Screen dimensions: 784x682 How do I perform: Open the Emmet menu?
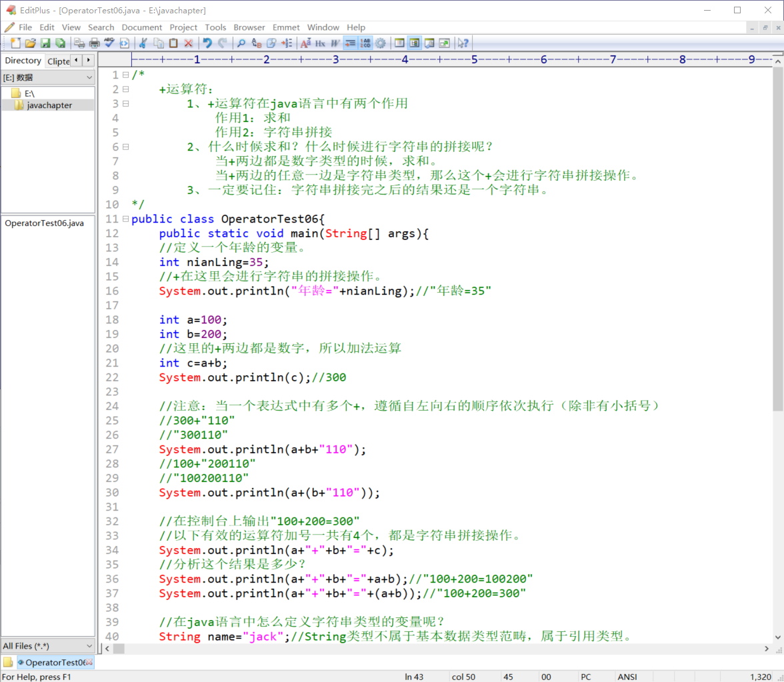click(x=286, y=27)
